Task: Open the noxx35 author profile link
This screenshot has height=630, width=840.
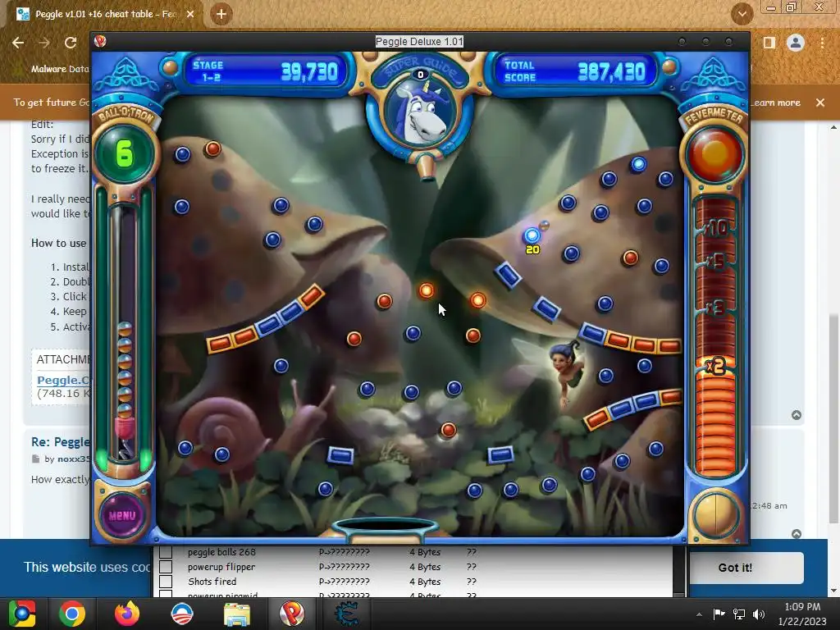Action: (73, 459)
